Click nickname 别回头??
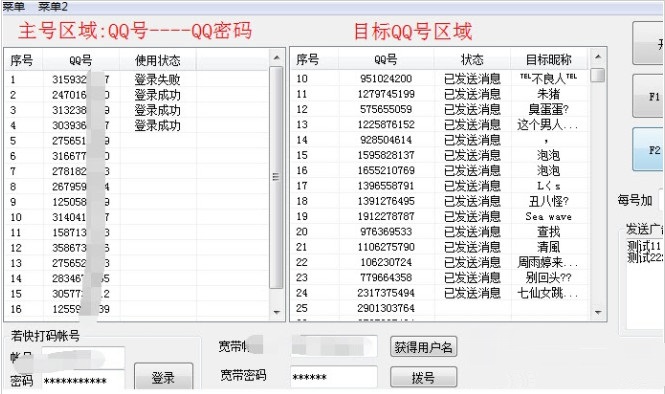The height and width of the screenshot is (394, 665). coord(548,277)
